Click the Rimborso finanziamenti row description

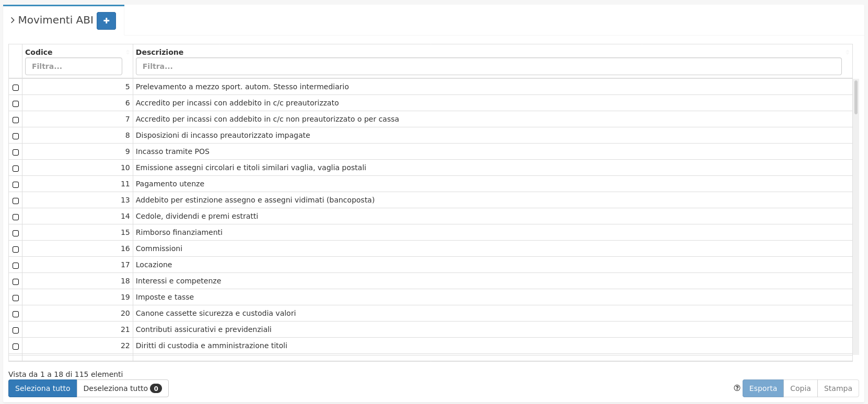(x=179, y=232)
